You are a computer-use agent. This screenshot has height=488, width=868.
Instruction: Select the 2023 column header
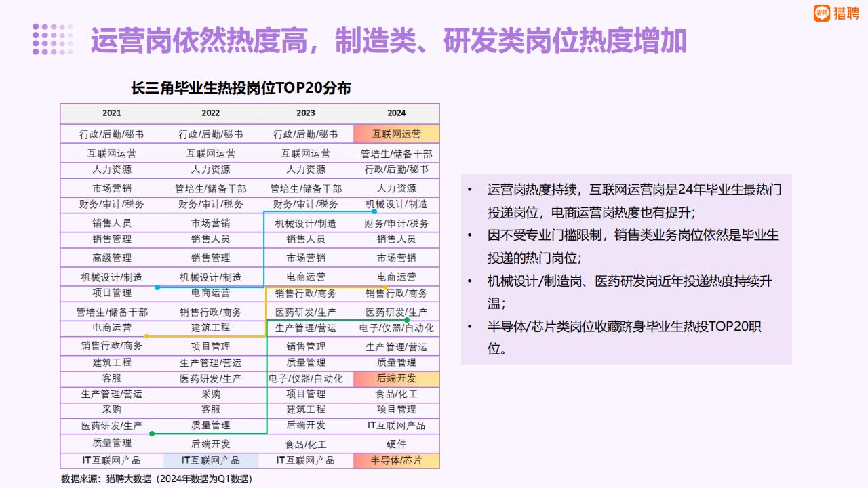coord(306,113)
